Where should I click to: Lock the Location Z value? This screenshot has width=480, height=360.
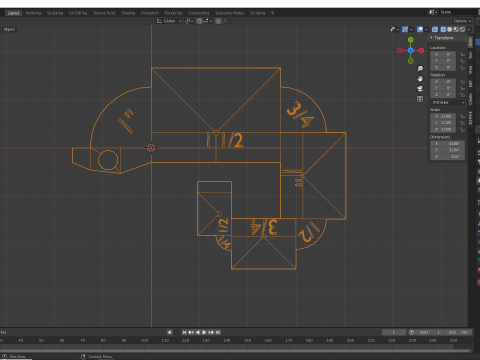point(462,68)
